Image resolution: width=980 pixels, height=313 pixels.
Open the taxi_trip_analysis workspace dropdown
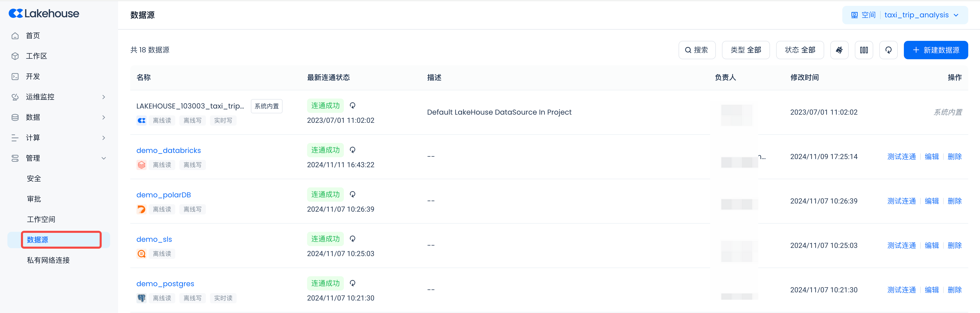[921, 15]
